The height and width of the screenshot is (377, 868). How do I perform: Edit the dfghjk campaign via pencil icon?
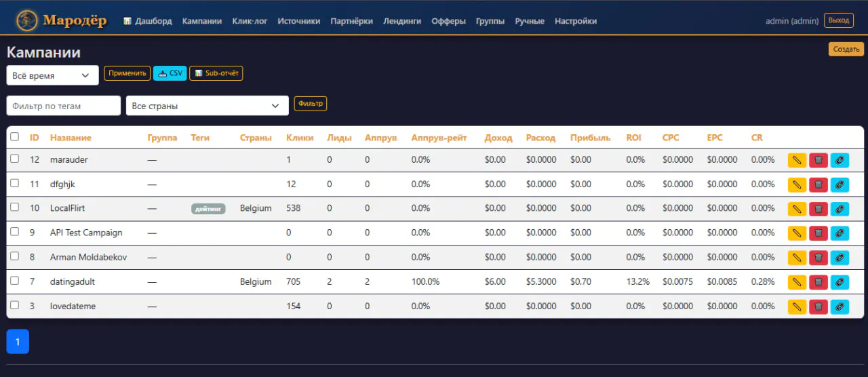(x=797, y=184)
